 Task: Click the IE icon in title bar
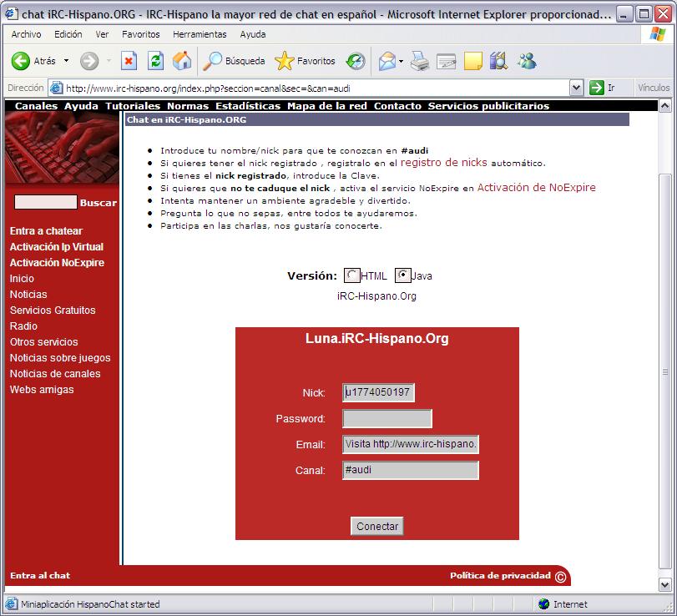click(11, 14)
